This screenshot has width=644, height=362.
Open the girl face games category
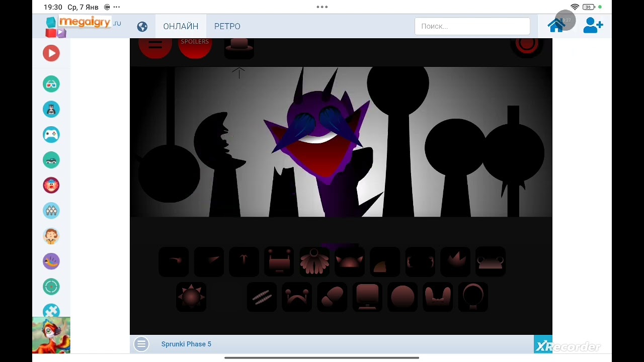[51, 236]
